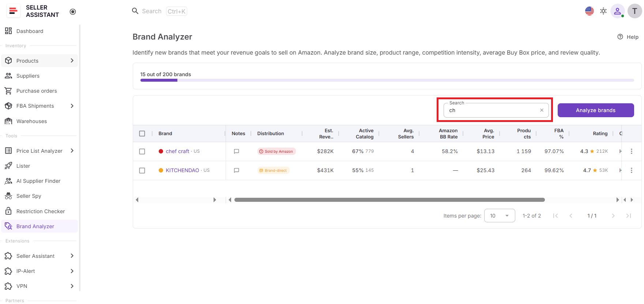Sort by the Brand column header
Screen dimensions: 644x304
(x=165, y=134)
